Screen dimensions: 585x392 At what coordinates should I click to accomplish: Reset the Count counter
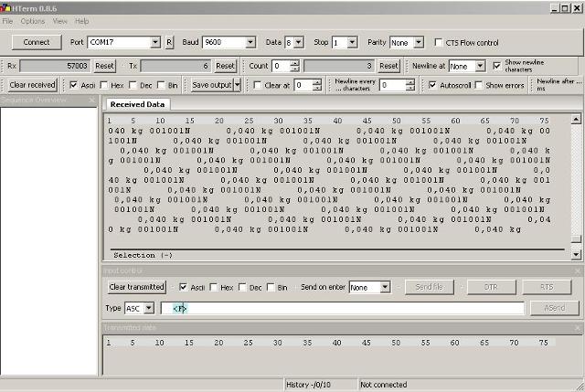(x=388, y=66)
